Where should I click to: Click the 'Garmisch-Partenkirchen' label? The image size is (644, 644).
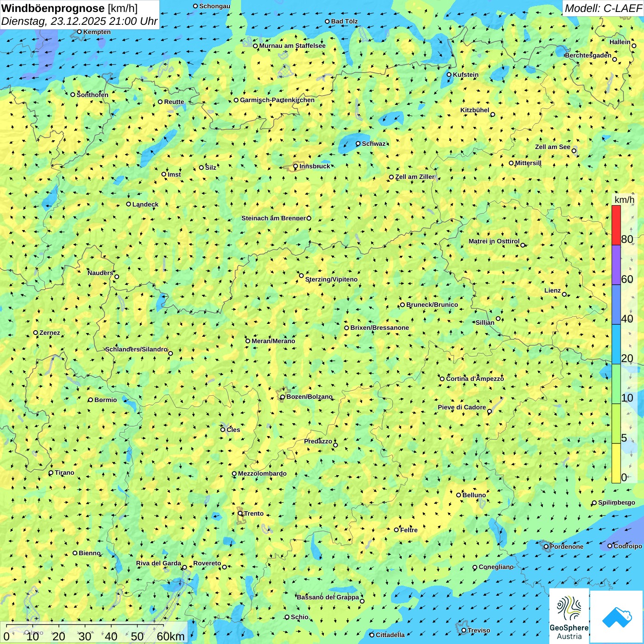[x=277, y=100]
